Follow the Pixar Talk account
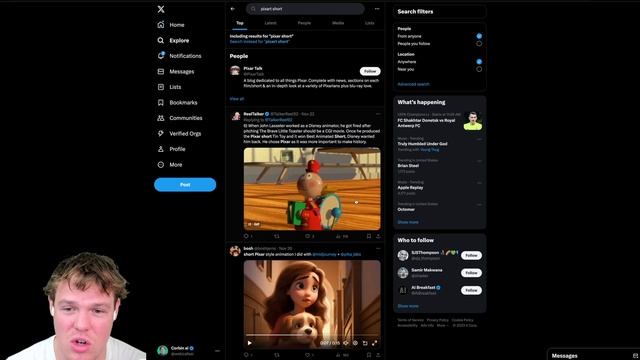Viewport: 640px width, 360px height. (x=370, y=71)
